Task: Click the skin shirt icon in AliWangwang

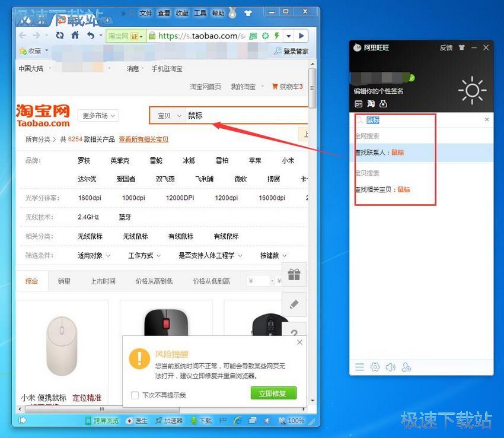Action: (462, 47)
